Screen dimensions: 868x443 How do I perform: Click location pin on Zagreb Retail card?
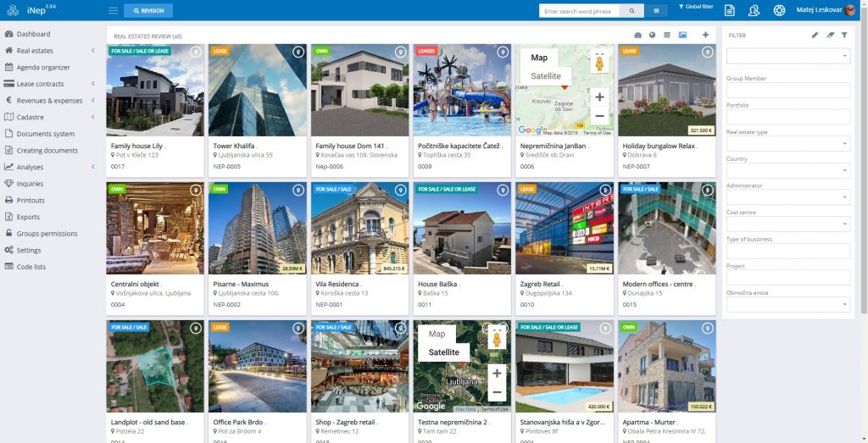(x=605, y=191)
